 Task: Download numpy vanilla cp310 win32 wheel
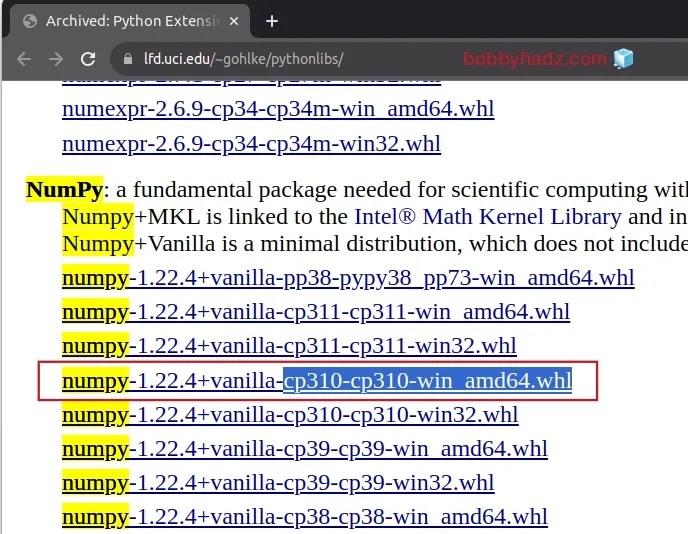tap(290, 415)
